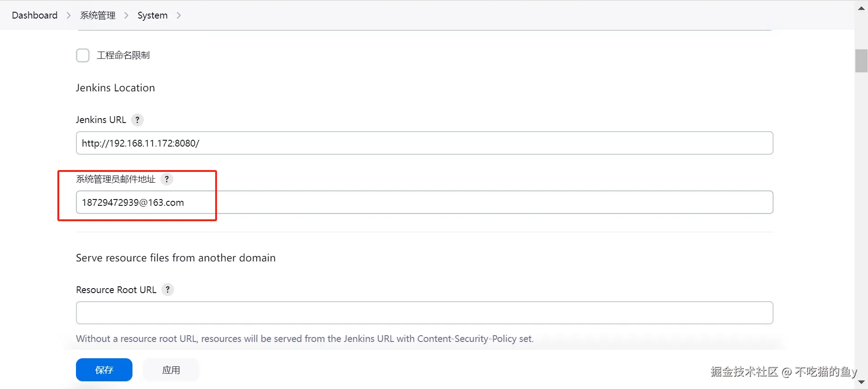
Task: Click scrollbar down arrow
Action: (x=861, y=383)
